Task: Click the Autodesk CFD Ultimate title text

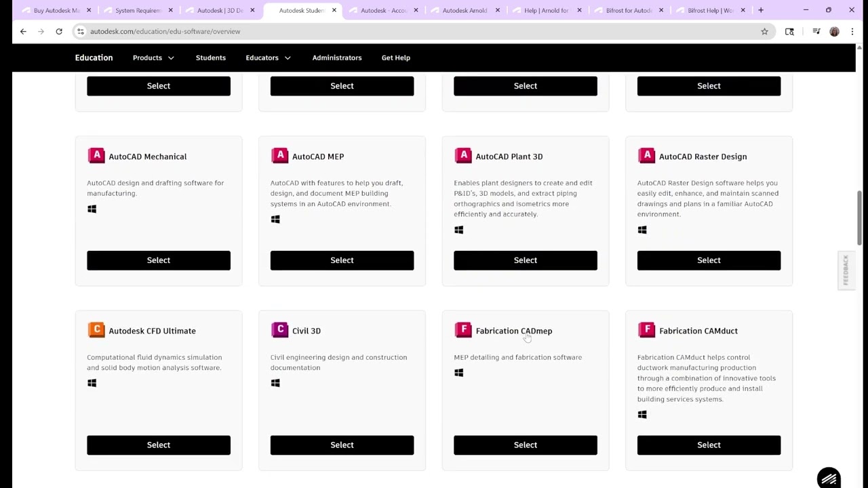Action: pyautogui.click(x=152, y=331)
